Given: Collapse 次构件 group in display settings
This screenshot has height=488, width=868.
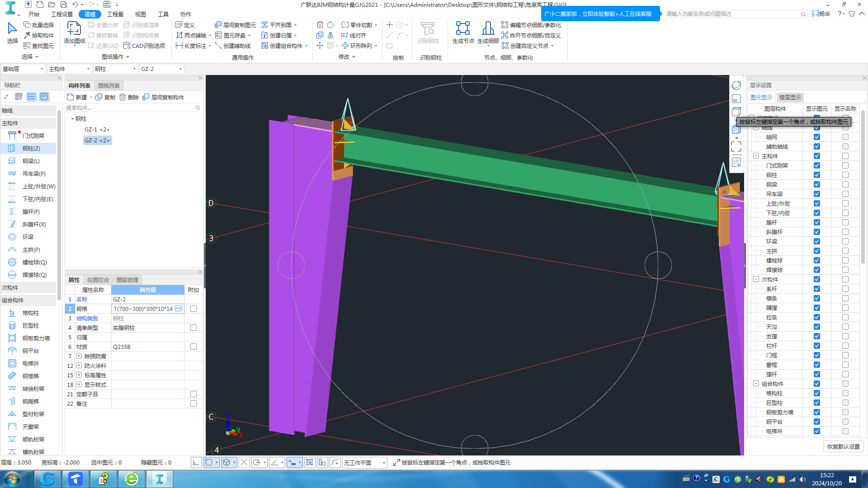Looking at the screenshot, I should pyautogui.click(x=756, y=279).
